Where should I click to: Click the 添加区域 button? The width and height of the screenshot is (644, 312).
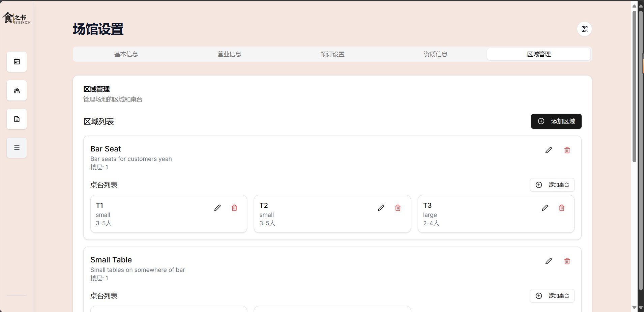556,121
